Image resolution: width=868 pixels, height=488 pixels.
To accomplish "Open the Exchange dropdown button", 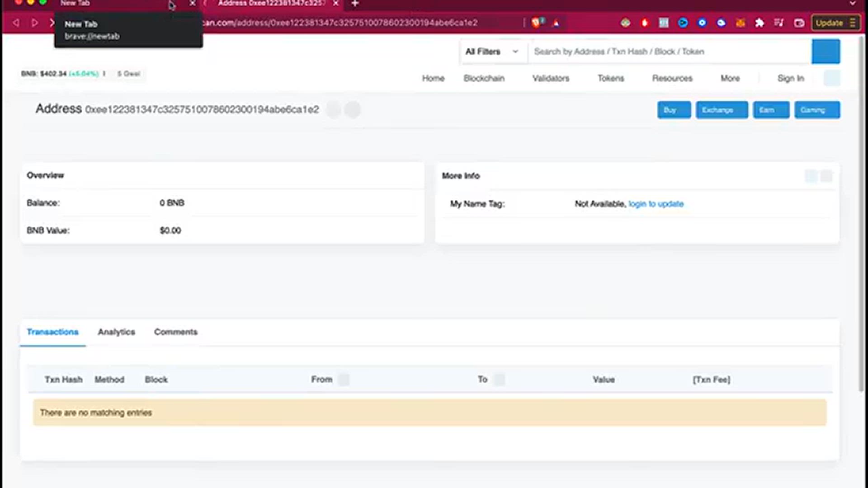I will click(x=722, y=110).
